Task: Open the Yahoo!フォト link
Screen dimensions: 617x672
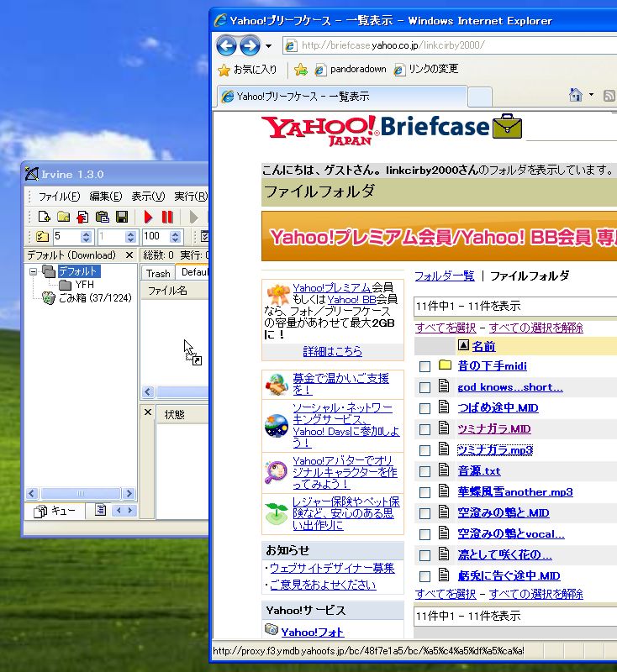Action: [313, 632]
